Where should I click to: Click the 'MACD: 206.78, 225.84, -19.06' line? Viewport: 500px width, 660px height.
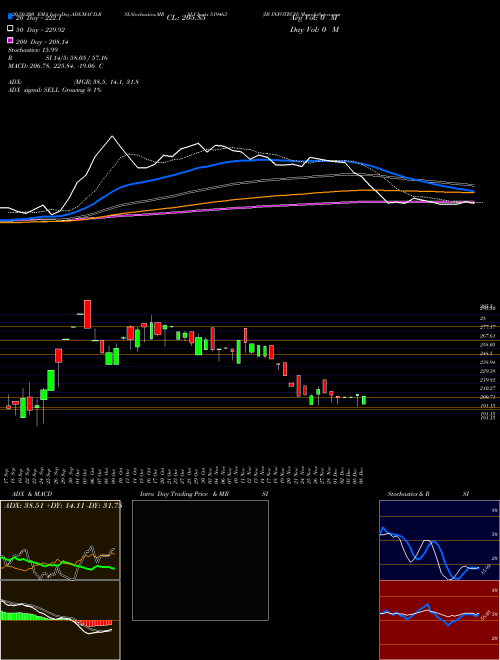click(x=53, y=66)
